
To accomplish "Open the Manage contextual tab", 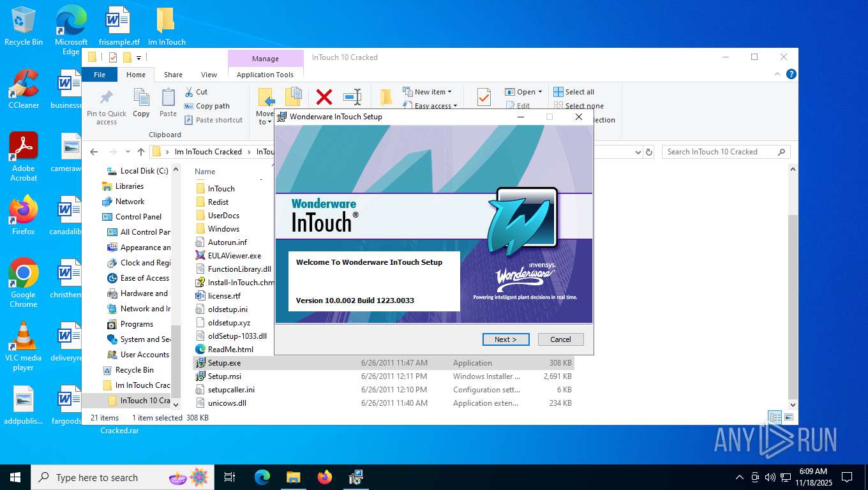I will tap(266, 59).
